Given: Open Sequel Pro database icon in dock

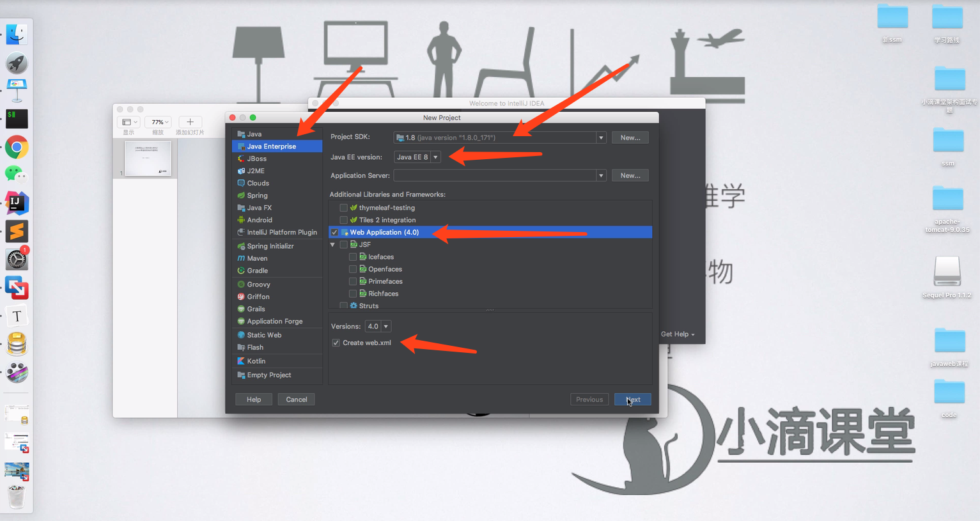Looking at the screenshot, I should 17,345.
